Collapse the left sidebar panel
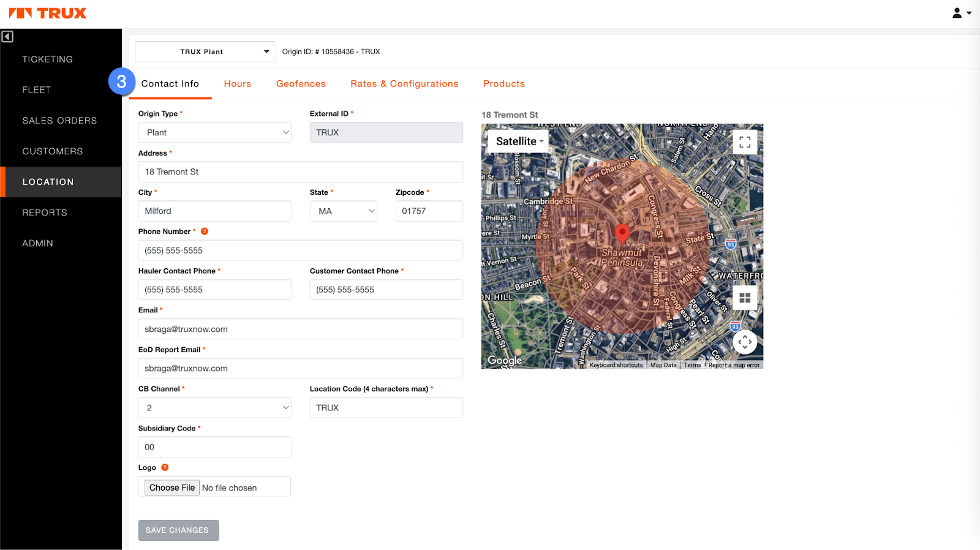 (x=7, y=37)
